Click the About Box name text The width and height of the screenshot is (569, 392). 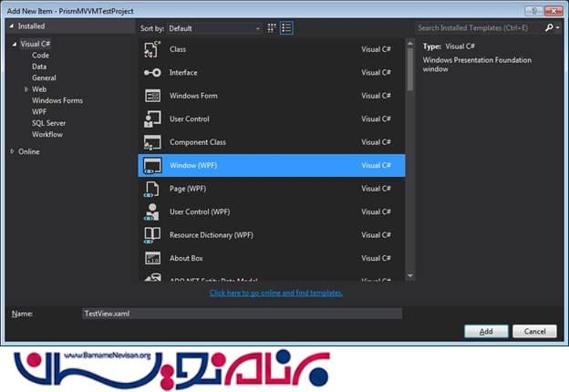point(186,258)
